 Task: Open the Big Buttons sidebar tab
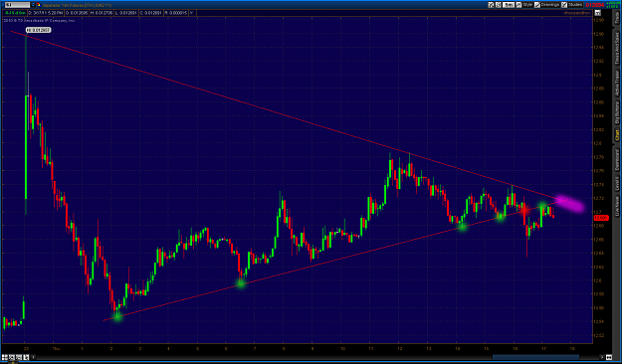pyautogui.click(x=617, y=112)
